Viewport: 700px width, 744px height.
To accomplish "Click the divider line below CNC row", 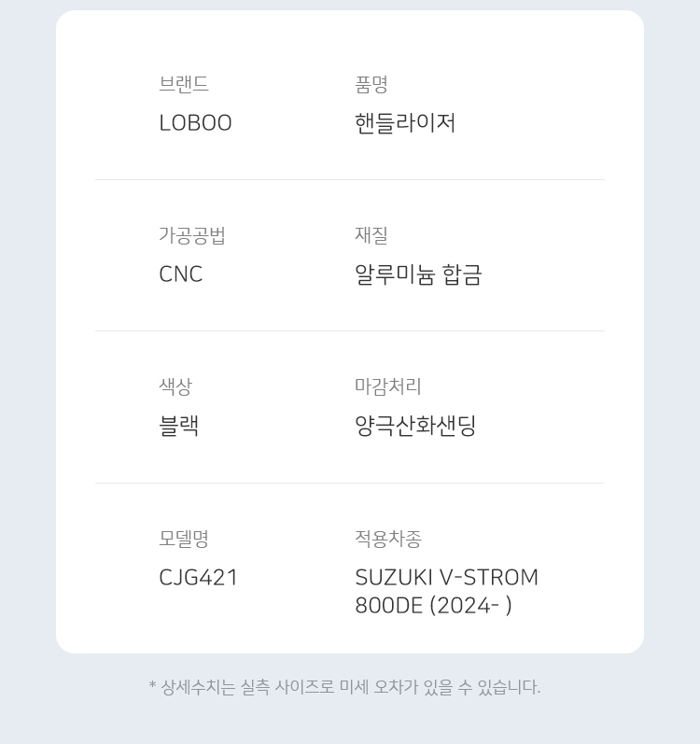I will coord(350,330).
